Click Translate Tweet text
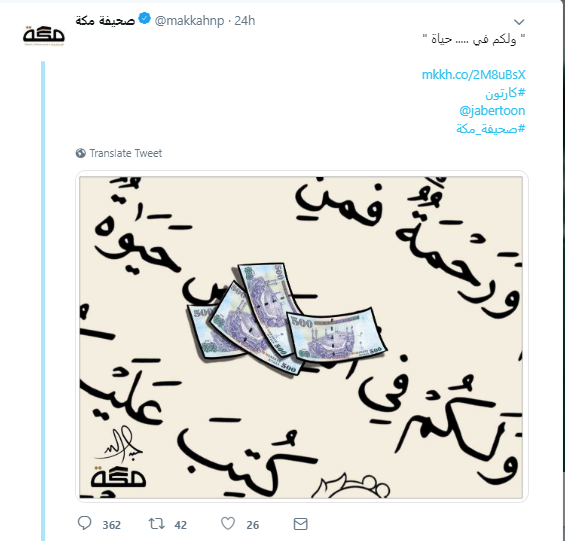The width and height of the screenshot is (565, 541). point(126,153)
